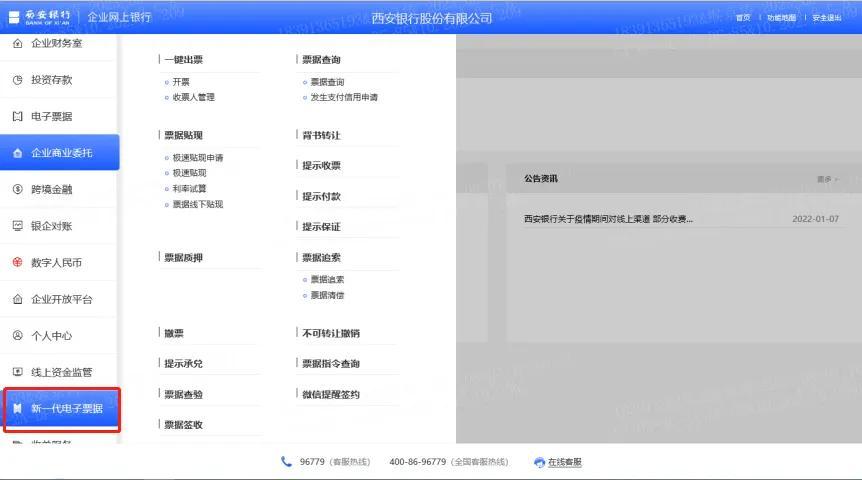
Task: Open 企业开放平台 via its house icon
Action: (x=18, y=299)
